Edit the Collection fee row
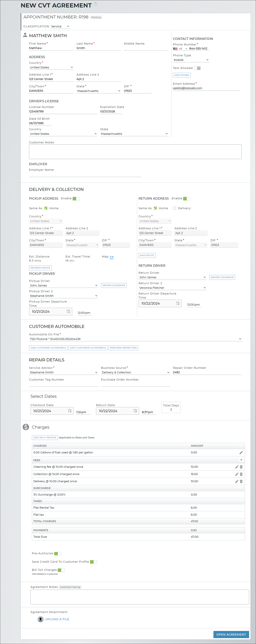The height and width of the screenshot is (644, 256). pos(236,474)
